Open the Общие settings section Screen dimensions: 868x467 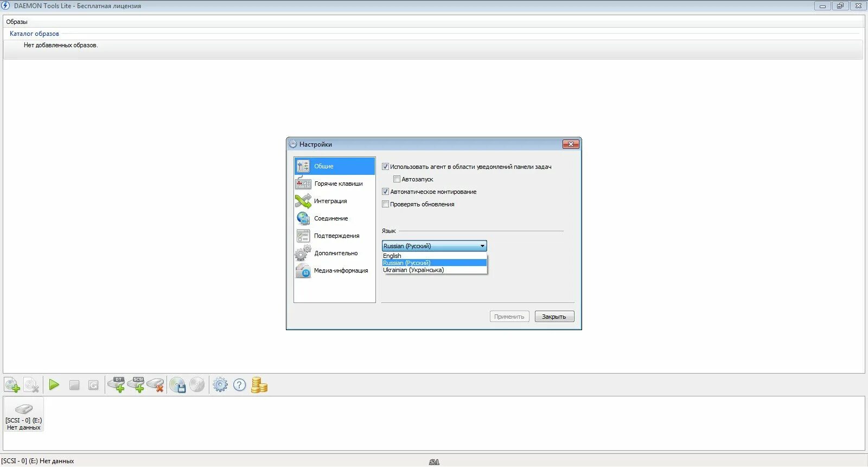point(335,166)
